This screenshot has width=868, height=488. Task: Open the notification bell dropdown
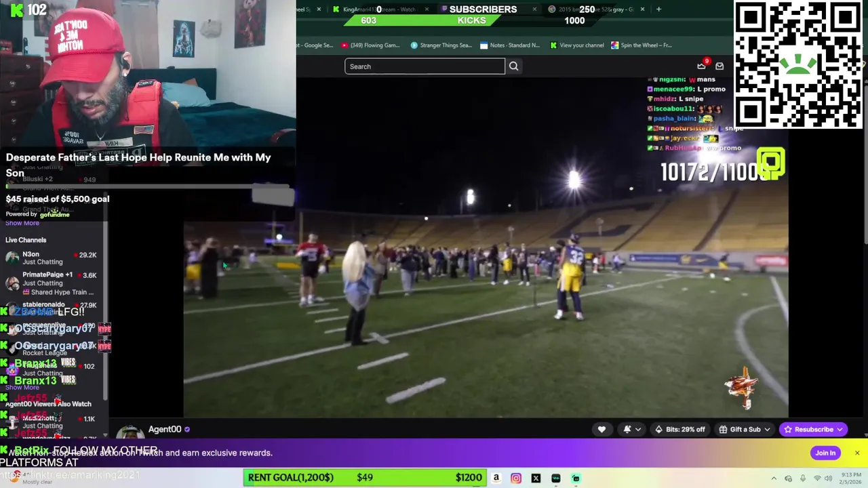pos(632,429)
